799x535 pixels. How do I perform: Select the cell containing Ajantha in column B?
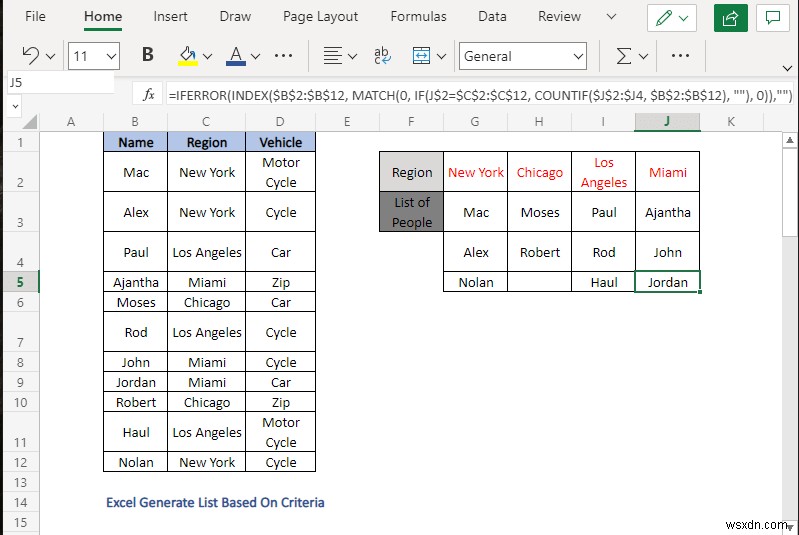point(136,282)
